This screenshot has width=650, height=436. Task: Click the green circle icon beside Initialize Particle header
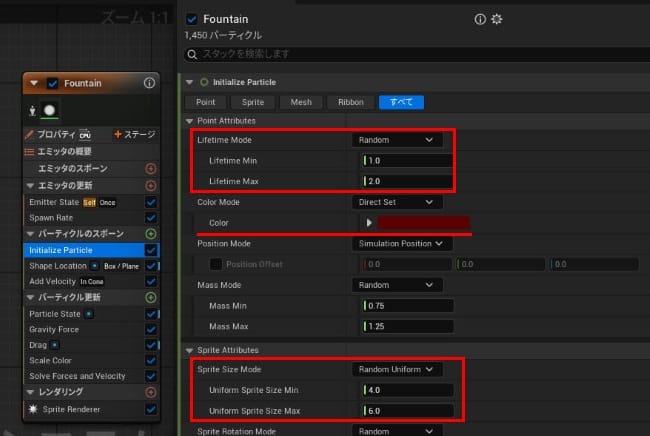tap(204, 82)
